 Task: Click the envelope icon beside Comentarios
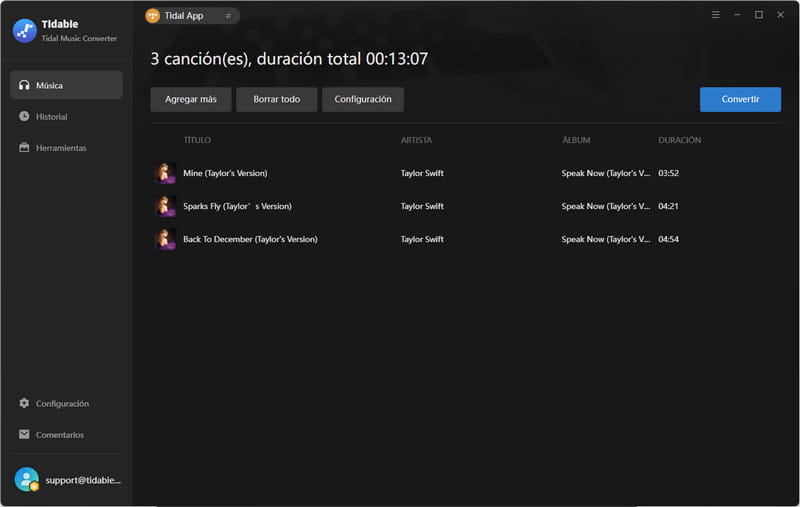24,434
